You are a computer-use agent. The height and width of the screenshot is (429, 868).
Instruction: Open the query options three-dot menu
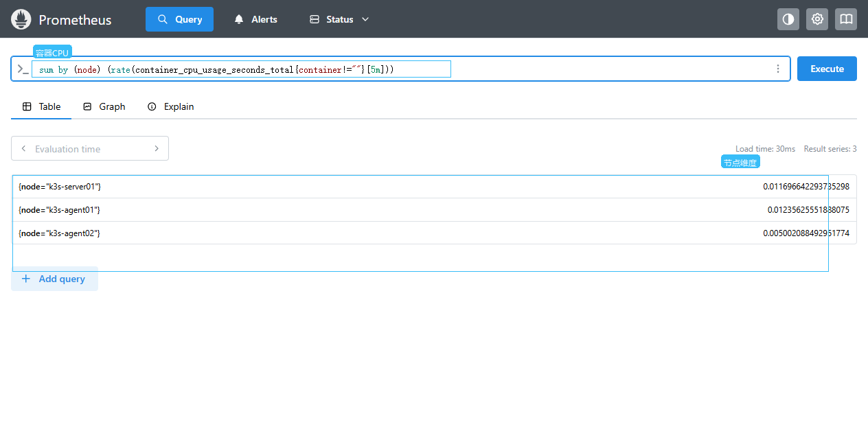(x=778, y=69)
